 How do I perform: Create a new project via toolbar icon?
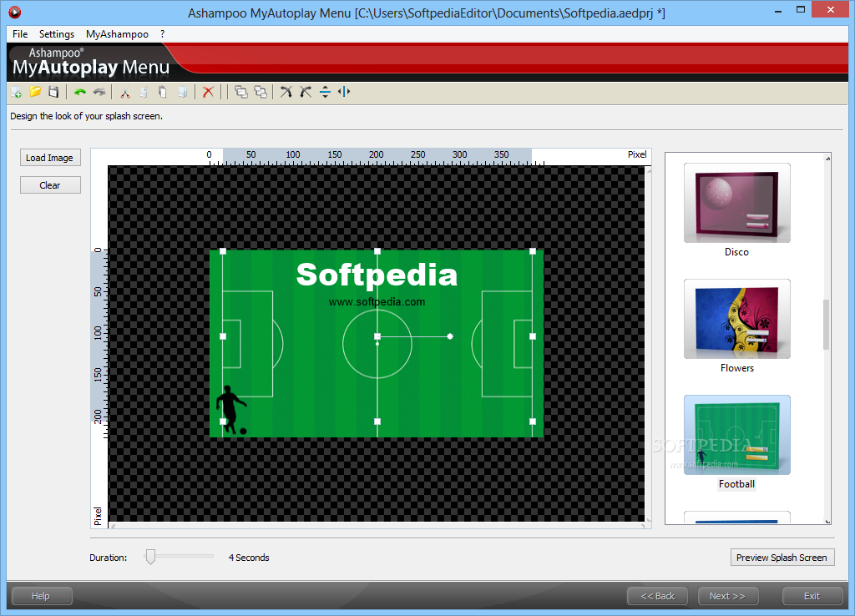pyautogui.click(x=17, y=92)
